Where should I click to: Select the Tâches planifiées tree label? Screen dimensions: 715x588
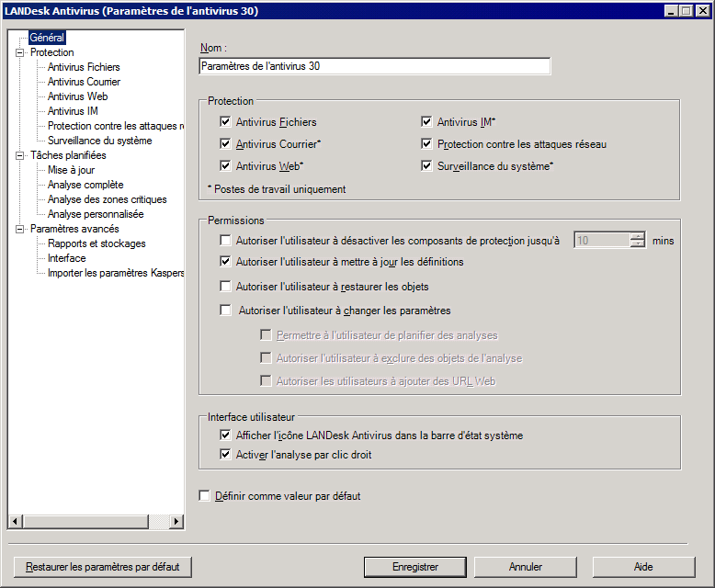click(68, 155)
